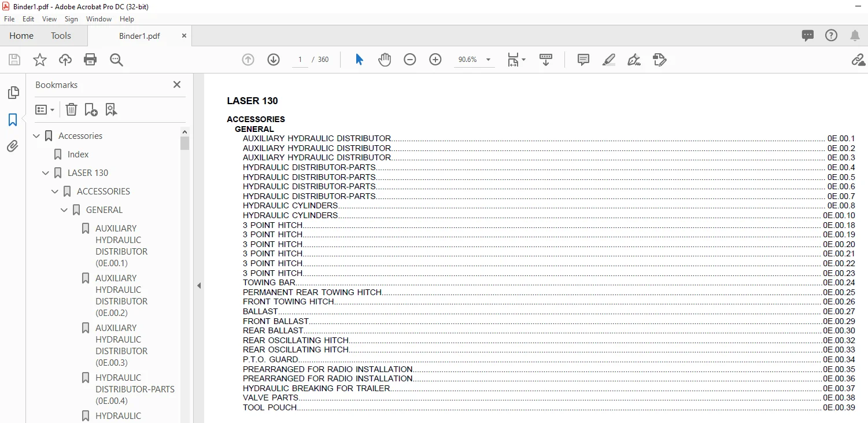Add a new bookmark
Viewport: 868px width, 423px height.
pyautogui.click(x=91, y=109)
